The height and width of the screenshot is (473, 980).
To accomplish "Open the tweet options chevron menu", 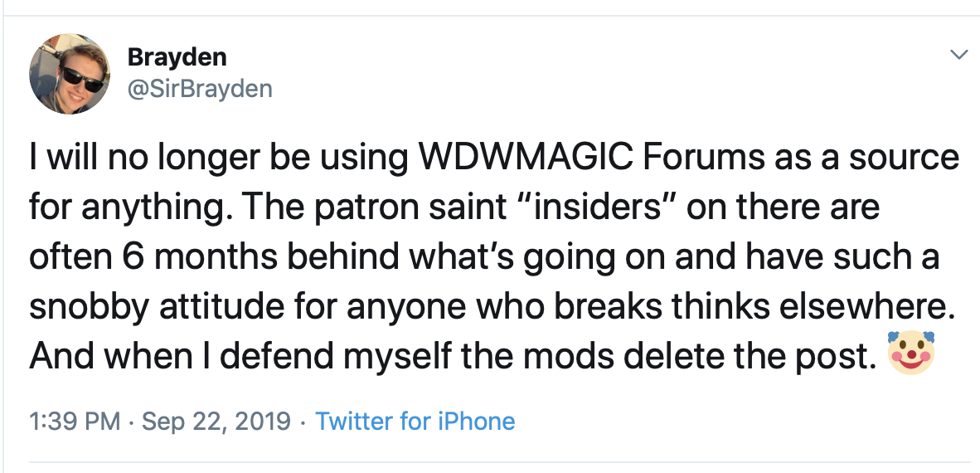I will [958, 56].
